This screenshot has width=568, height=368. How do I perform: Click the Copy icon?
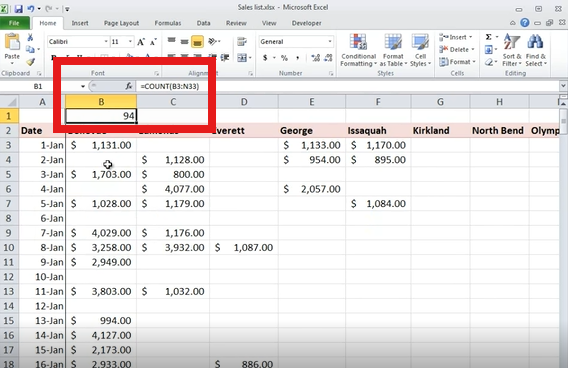[30, 49]
